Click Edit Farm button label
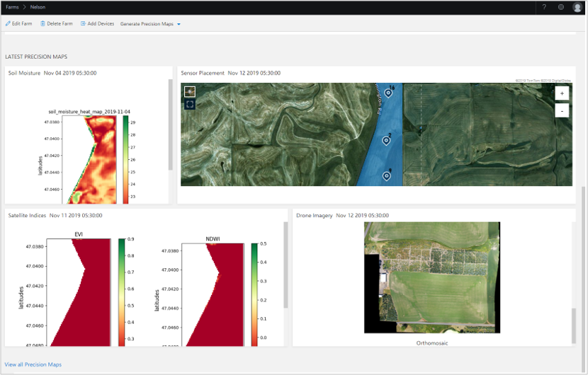This screenshot has height=375, width=588. coord(22,23)
